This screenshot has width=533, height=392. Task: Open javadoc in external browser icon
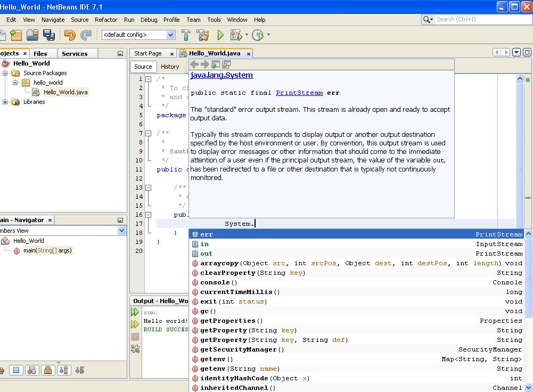tap(216, 64)
